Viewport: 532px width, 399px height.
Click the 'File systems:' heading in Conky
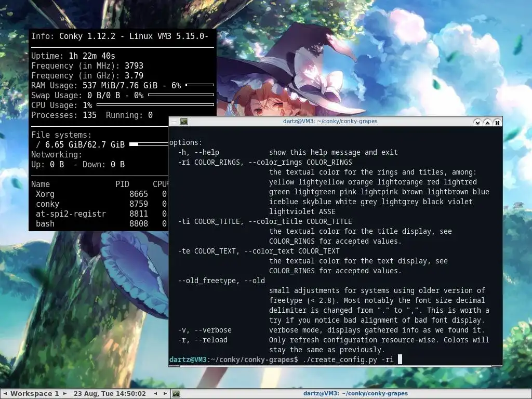point(61,135)
